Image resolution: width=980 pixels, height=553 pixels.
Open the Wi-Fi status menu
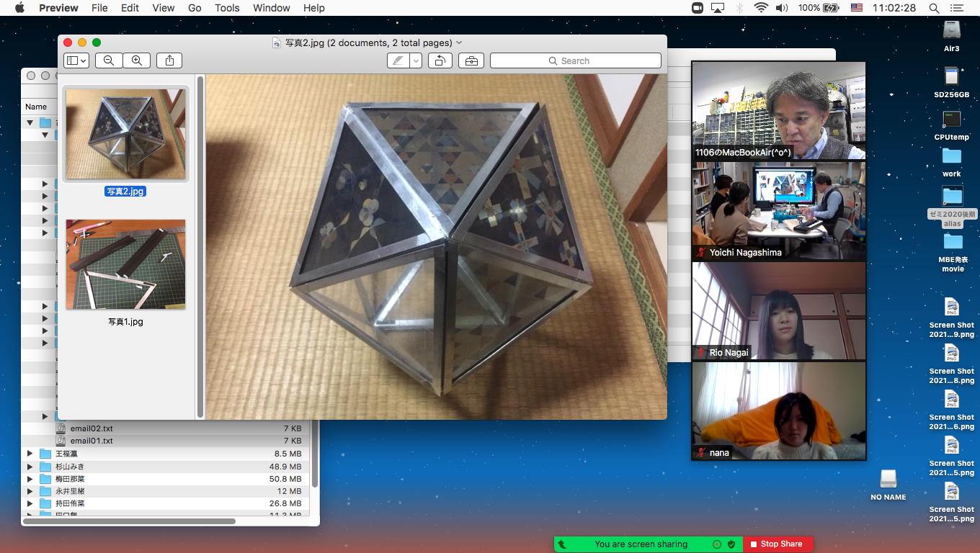click(761, 8)
